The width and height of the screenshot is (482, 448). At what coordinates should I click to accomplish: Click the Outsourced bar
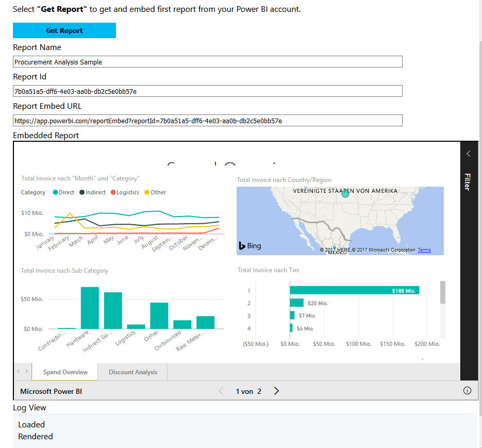coord(182,324)
